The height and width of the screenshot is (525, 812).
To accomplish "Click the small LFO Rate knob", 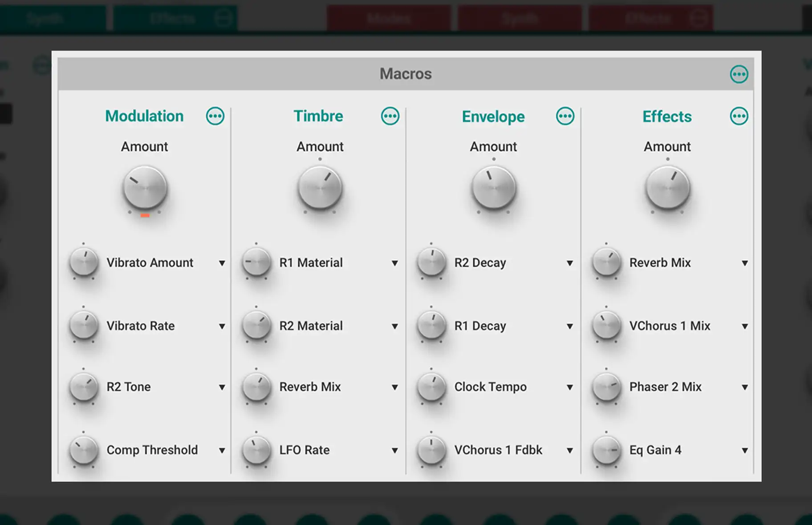I will click(x=256, y=450).
